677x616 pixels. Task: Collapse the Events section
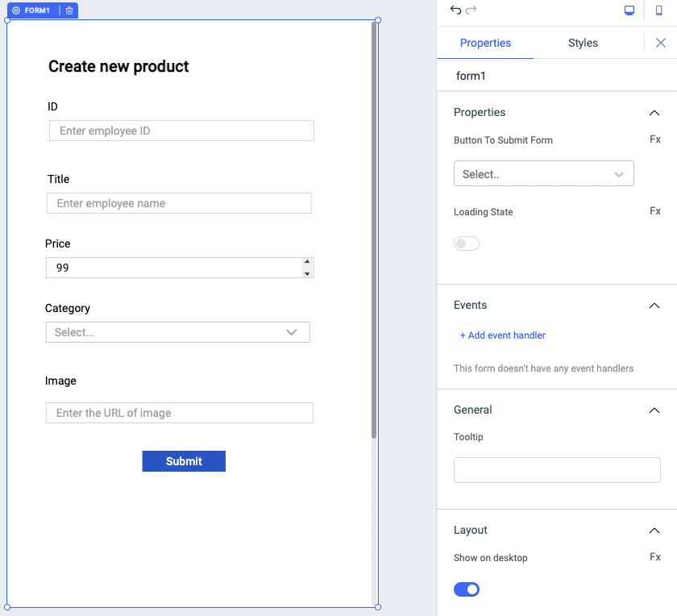point(654,306)
